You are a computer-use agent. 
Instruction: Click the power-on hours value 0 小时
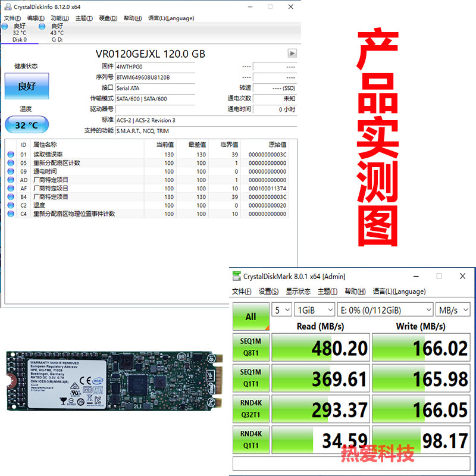(275, 109)
